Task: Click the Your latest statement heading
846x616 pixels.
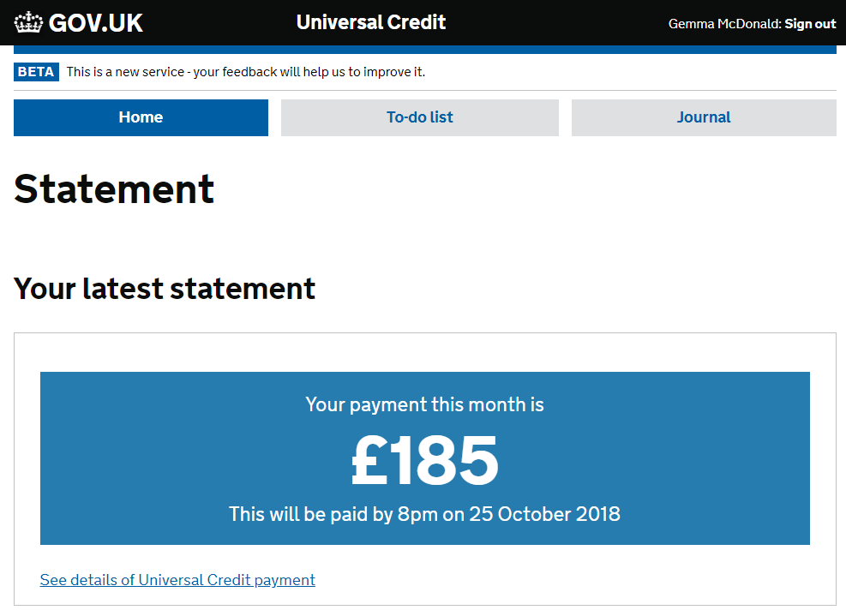Action: (x=165, y=289)
